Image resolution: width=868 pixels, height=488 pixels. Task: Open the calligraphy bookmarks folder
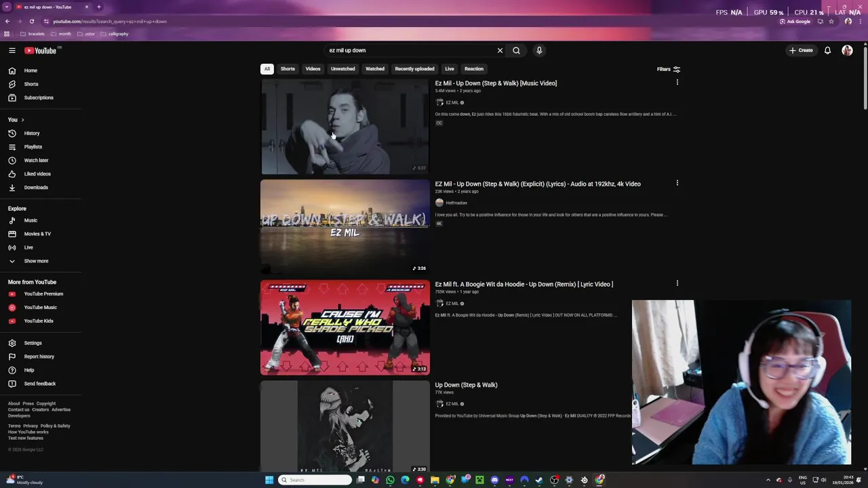115,34
